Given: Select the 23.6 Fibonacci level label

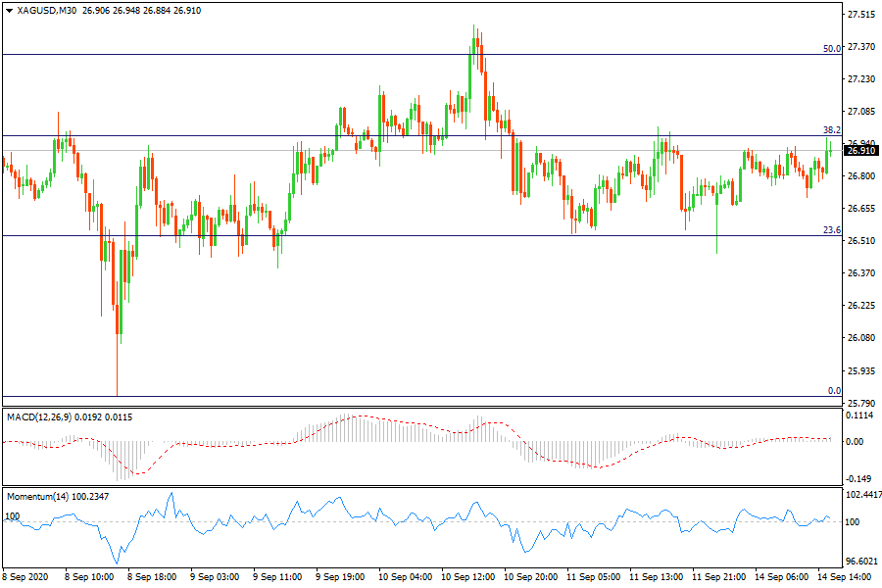Looking at the screenshot, I should (832, 230).
